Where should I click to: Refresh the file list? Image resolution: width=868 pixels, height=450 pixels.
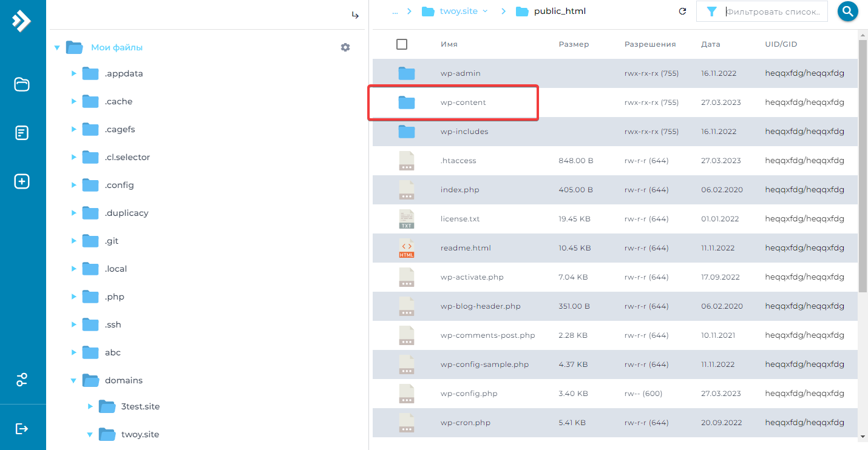pyautogui.click(x=682, y=11)
